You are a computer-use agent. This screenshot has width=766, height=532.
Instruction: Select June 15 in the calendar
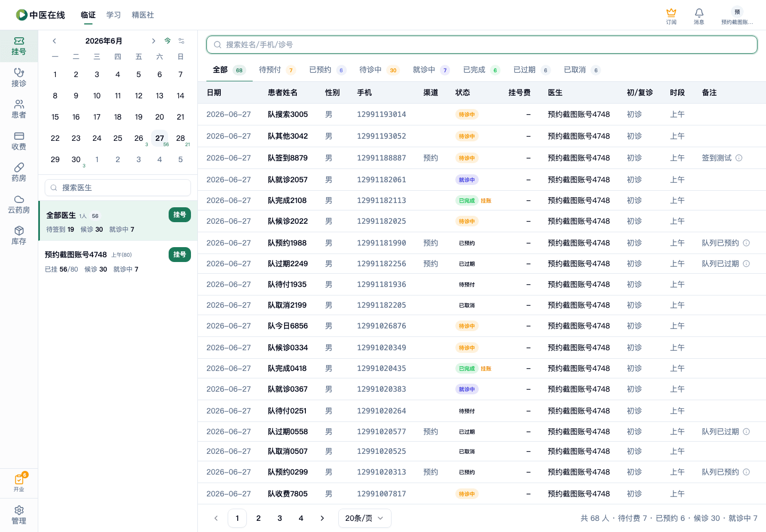tap(55, 117)
